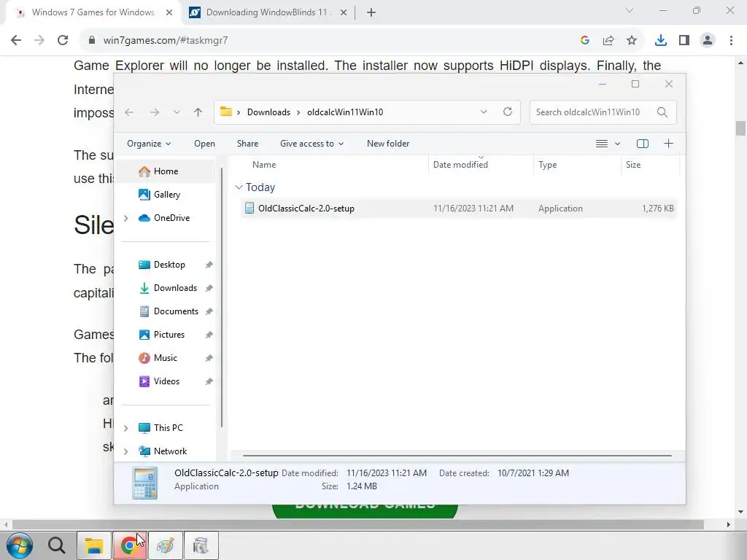Sort files by Date modified column
This screenshot has height=560, width=747.
[x=460, y=165]
